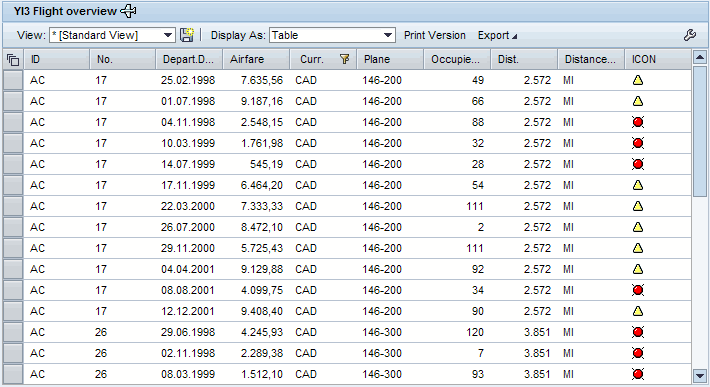Image resolution: width=710 pixels, height=387 pixels.
Task: Click the Occupie... column header
Action: click(x=457, y=59)
